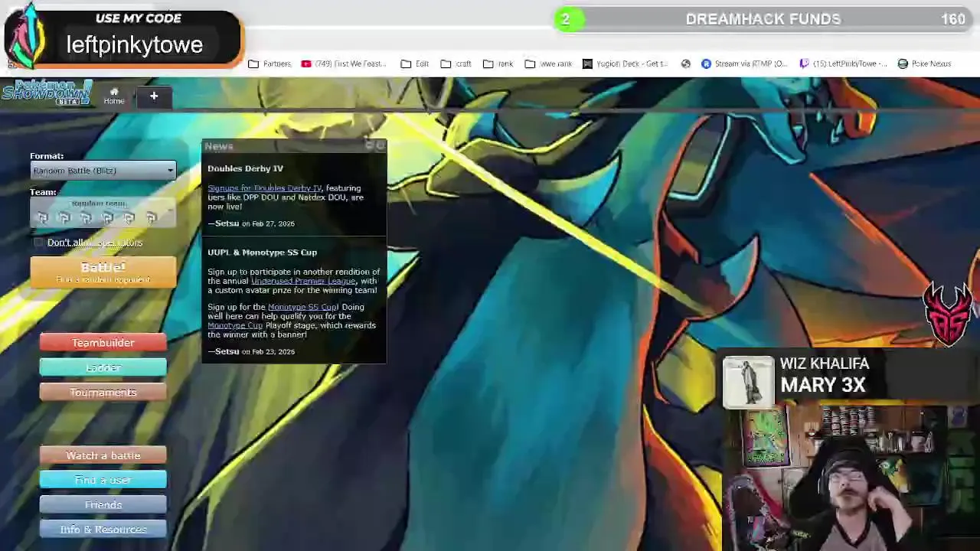Follow the Underused Premier League link
Viewport: 980px width, 551px height.
pyautogui.click(x=303, y=281)
